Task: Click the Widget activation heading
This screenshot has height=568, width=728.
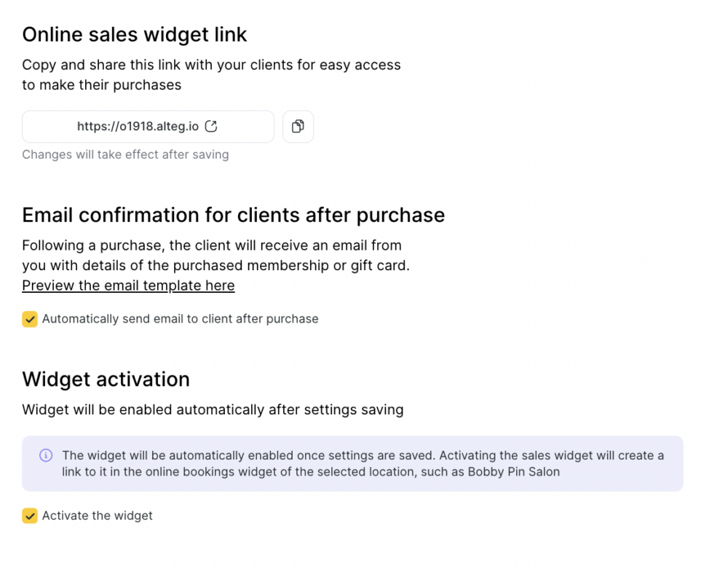Action: tap(106, 379)
